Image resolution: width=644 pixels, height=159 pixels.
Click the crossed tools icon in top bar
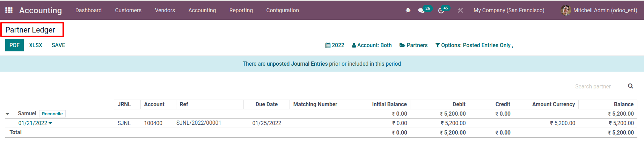(x=460, y=10)
